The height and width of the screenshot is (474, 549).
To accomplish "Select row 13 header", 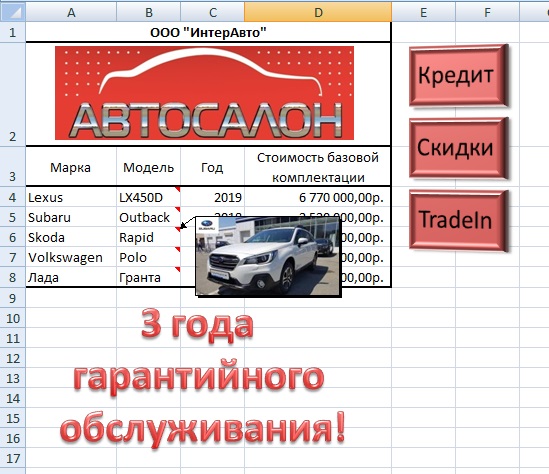I will (x=13, y=378).
